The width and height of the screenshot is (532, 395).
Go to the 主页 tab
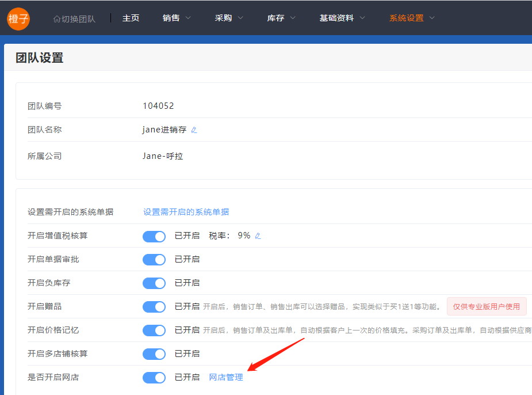pos(131,18)
